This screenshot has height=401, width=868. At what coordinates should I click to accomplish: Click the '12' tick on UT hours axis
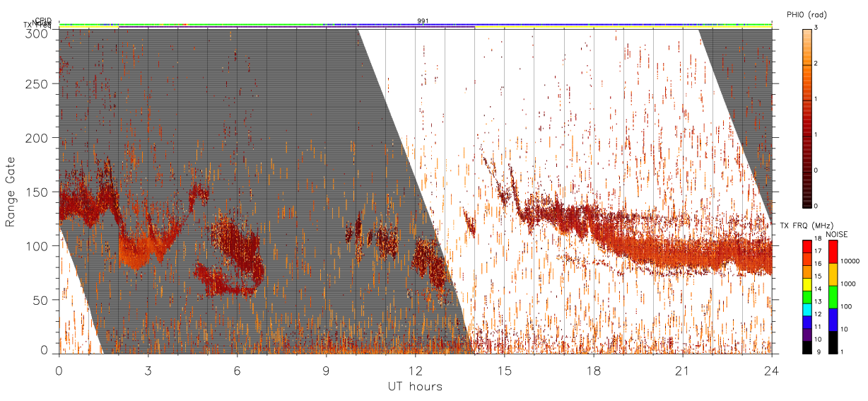(415, 371)
